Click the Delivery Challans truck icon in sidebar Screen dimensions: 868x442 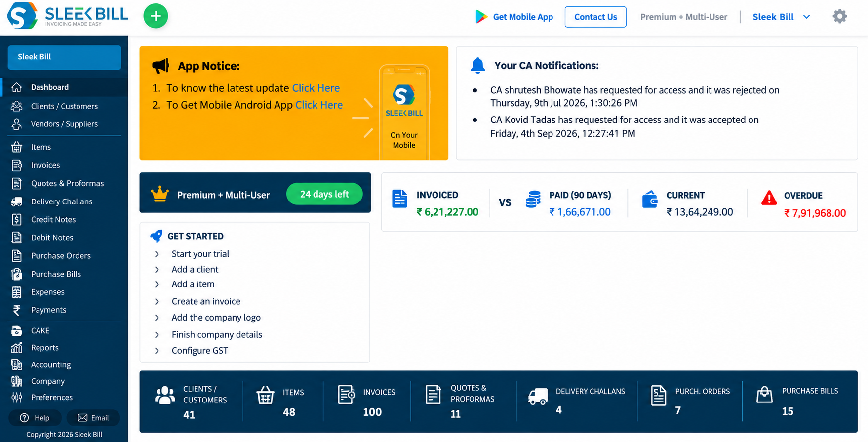[x=17, y=201]
